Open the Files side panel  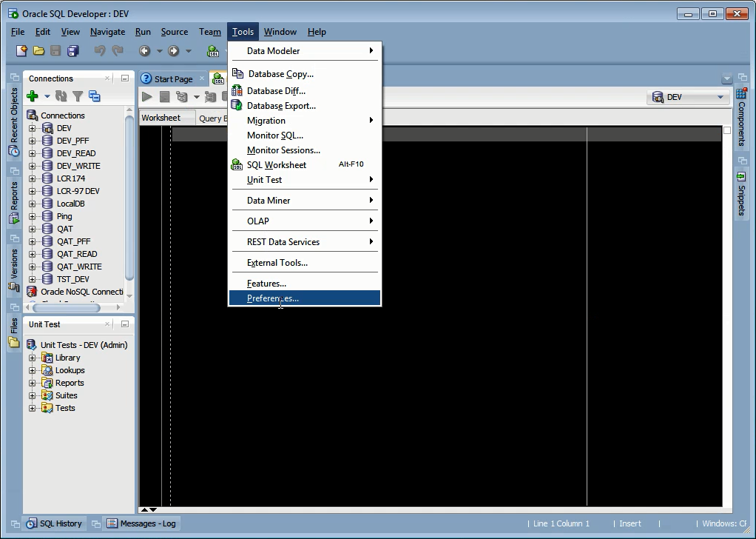[x=14, y=332]
